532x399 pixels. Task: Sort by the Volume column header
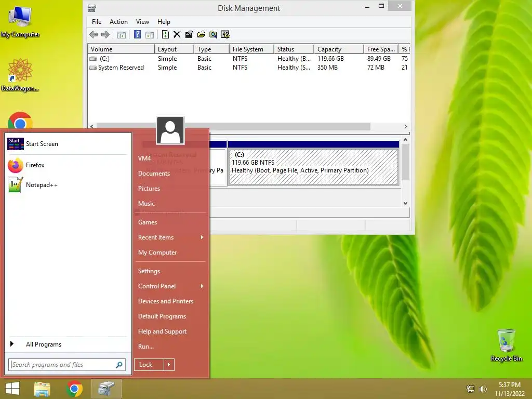point(121,49)
